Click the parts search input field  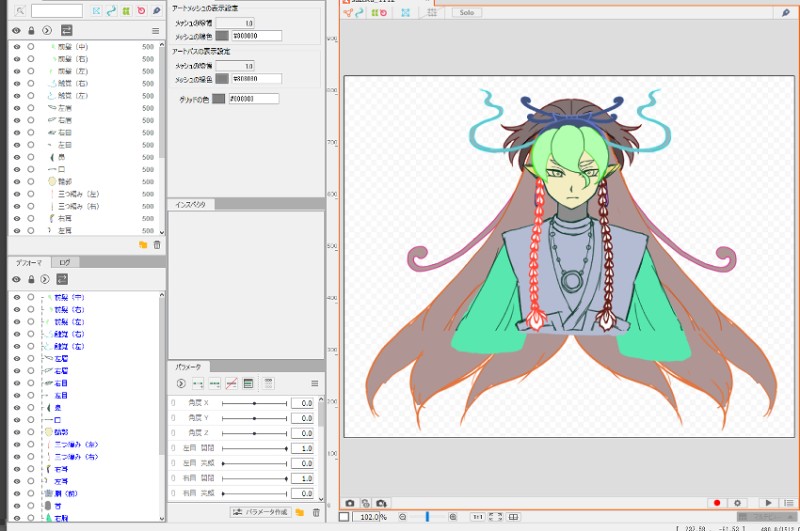tap(57, 11)
